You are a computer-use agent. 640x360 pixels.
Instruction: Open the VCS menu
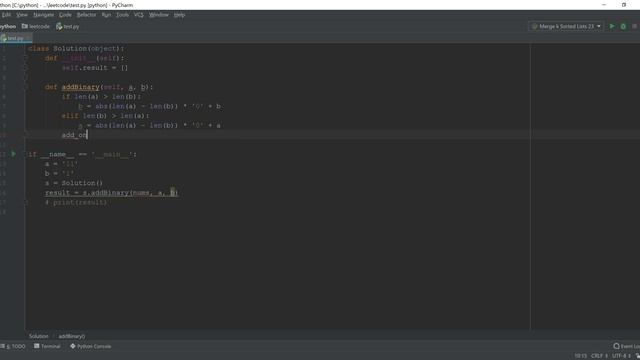coord(138,15)
